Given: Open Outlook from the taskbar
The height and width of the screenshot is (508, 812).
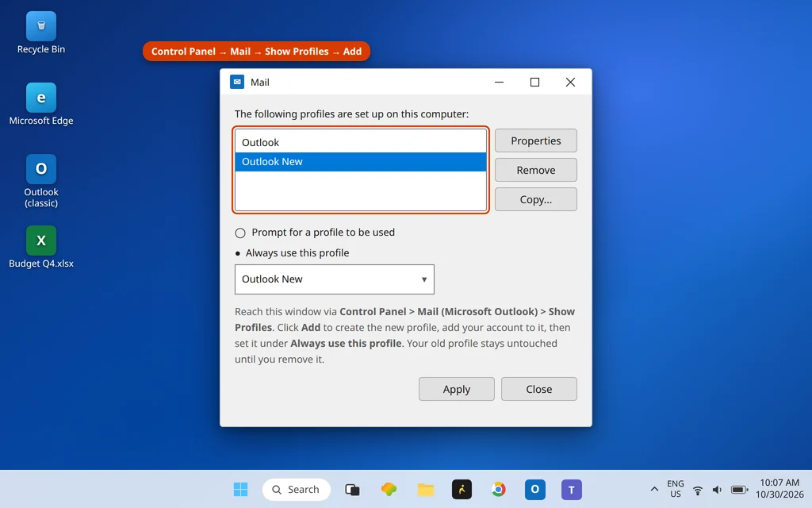Looking at the screenshot, I should click(x=535, y=489).
